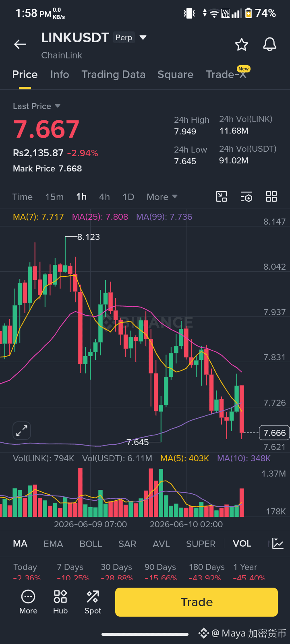Open the chart drawing tools icon
This screenshot has height=644, width=290.
point(222,196)
